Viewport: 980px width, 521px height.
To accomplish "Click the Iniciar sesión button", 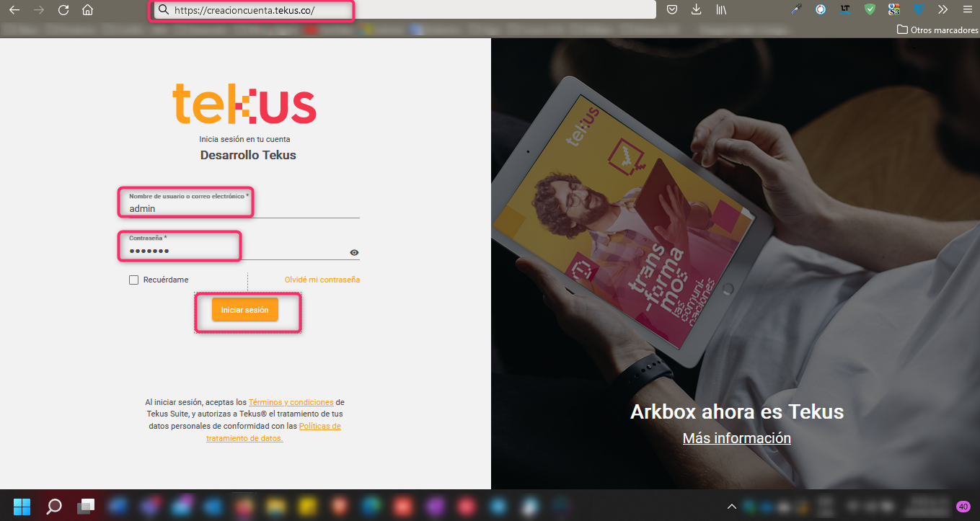I will 244,310.
